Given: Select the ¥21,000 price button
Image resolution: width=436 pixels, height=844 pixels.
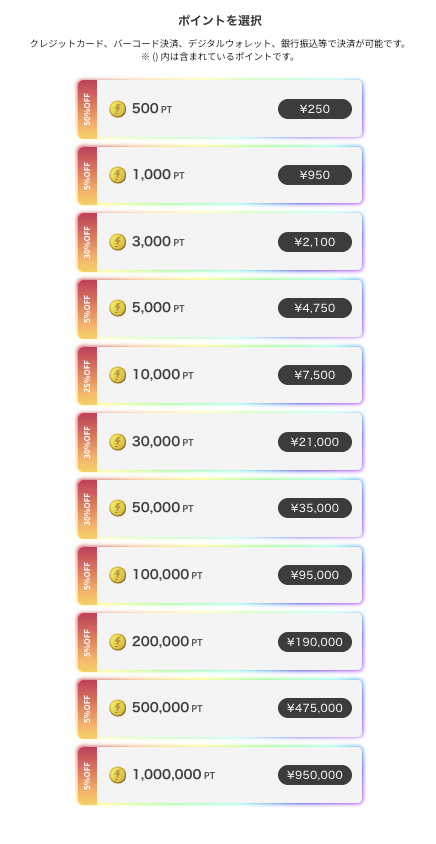Looking at the screenshot, I should click(x=315, y=442).
